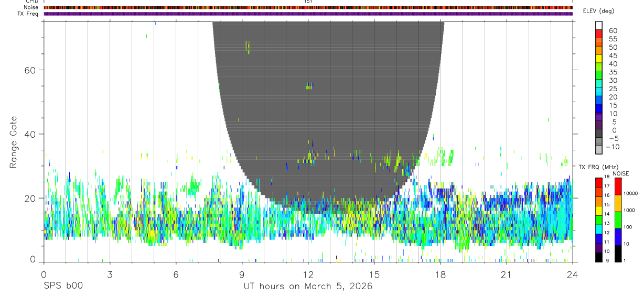The height and width of the screenshot is (297, 644).
Task: Click the '18' tick on UT hours axis
Action: [x=441, y=275]
